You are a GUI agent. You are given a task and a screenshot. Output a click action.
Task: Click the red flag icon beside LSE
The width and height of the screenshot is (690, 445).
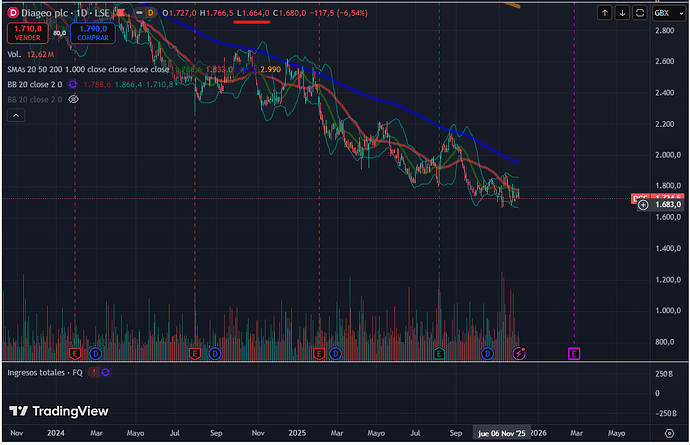(x=121, y=13)
